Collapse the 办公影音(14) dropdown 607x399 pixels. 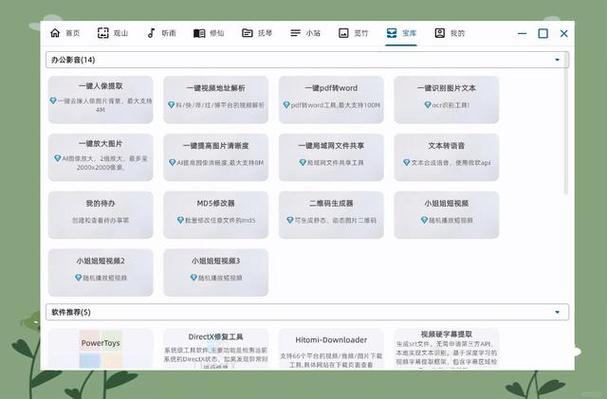[307, 60]
